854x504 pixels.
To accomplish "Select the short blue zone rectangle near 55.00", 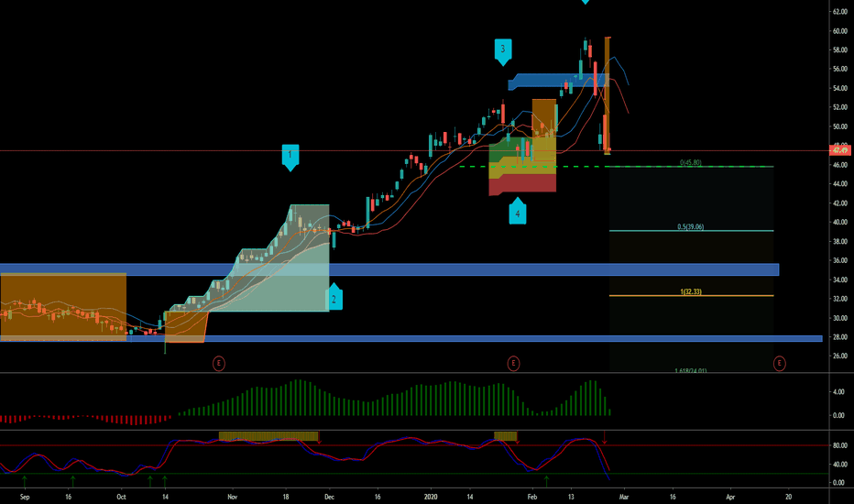I will pos(558,82).
